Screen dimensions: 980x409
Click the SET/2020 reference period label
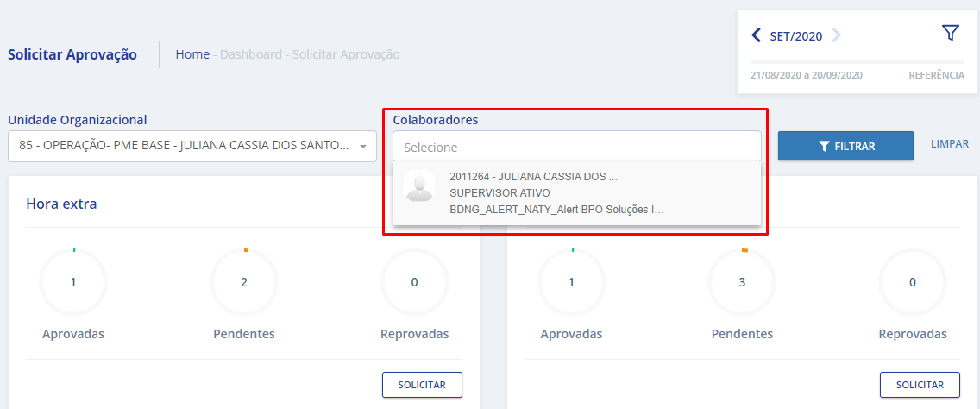[795, 36]
